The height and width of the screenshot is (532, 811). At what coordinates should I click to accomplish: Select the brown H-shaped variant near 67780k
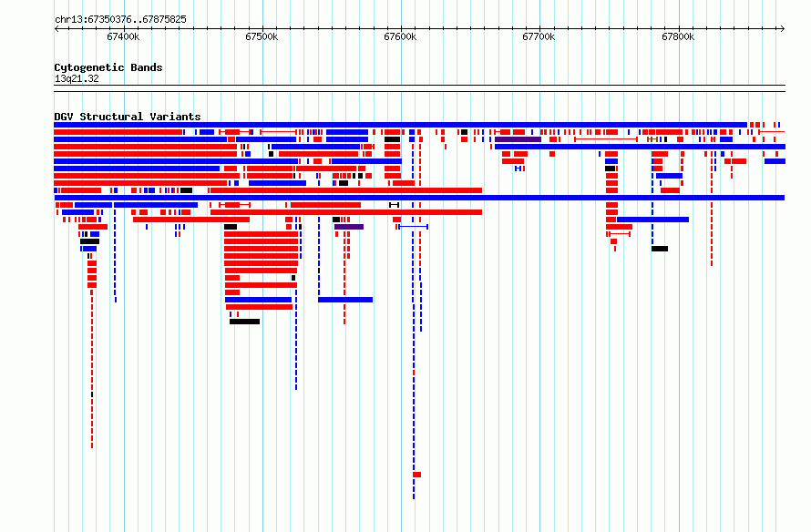coord(652,139)
